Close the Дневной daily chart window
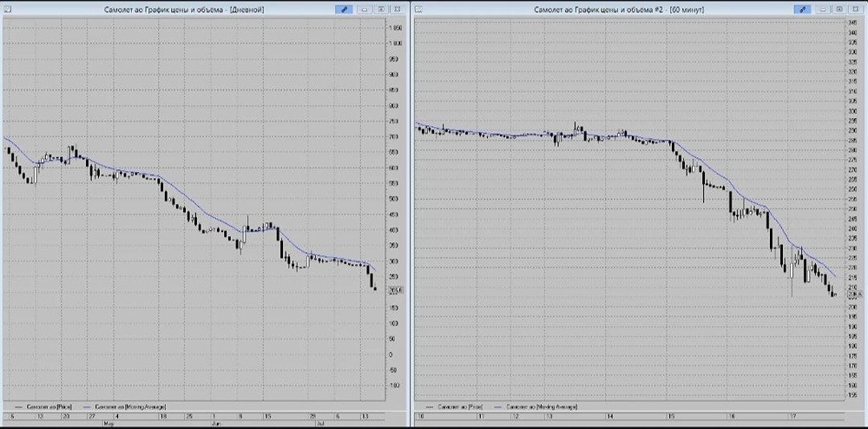 tap(398, 10)
